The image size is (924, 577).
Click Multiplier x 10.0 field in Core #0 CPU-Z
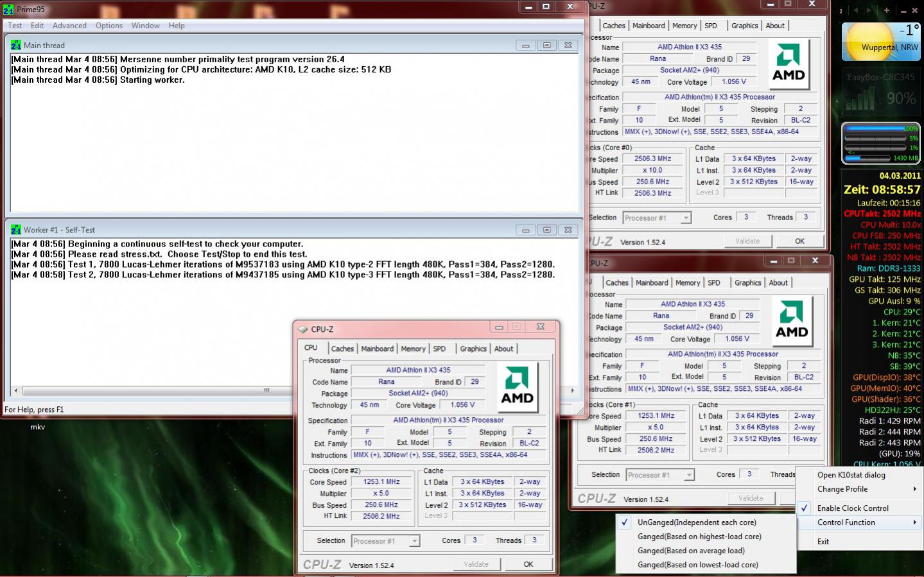(653, 170)
